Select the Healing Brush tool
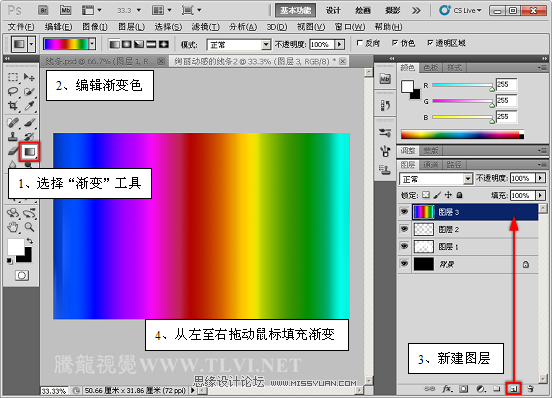Image resolution: width=552 pixels, height=398 pixels. [x=13, y=123]
